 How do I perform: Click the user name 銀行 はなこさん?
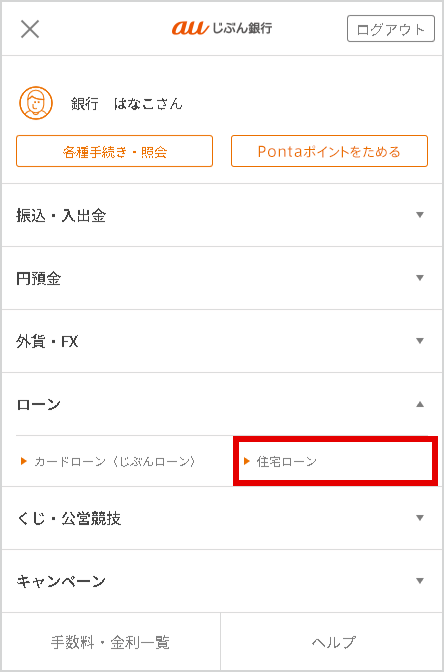coord(127,104)
